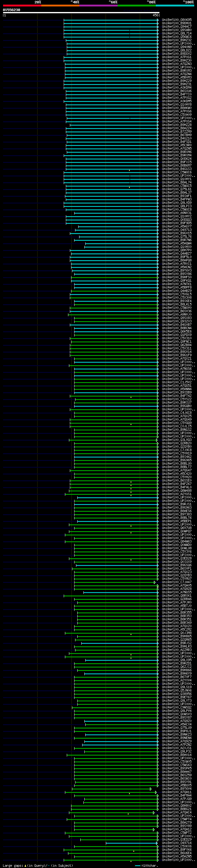Click the query name AV556230
This screenshot has height=868, width=197.
11,10
